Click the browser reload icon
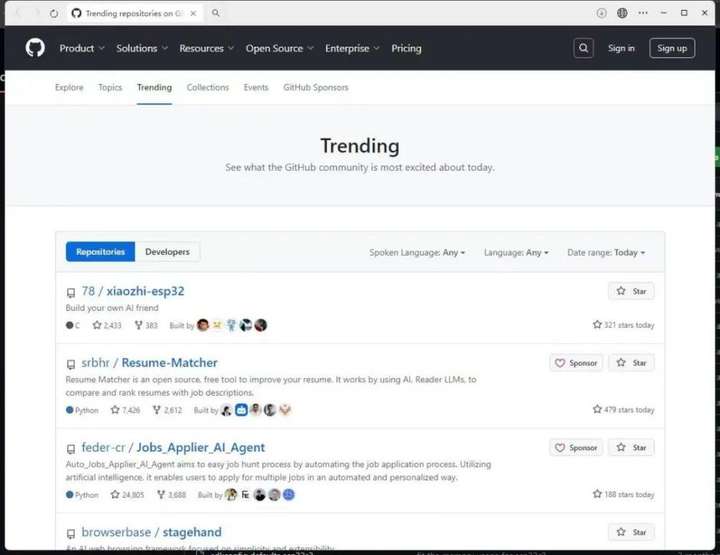Image resolution: width=720 pixels, height=555 pixels. pyautogui.click(x=54, y=13)
